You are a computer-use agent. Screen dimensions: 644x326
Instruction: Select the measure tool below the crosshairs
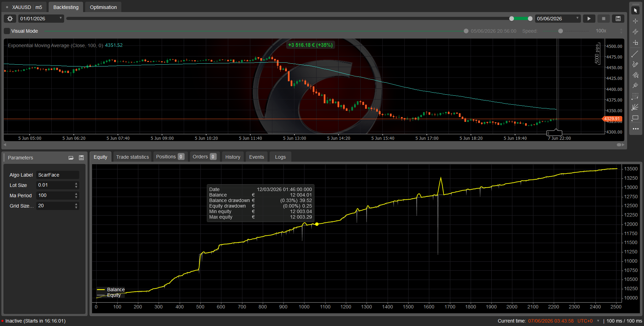pos(635,43)
